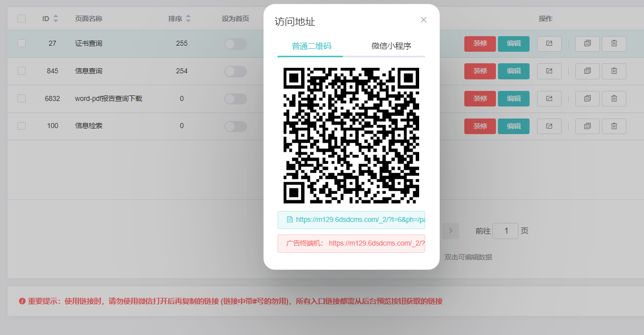This screenshot has height=335, width=644.
Task: Click 编辑 button for word-pdf报告查询下载
Action: (x=513, y=99)
